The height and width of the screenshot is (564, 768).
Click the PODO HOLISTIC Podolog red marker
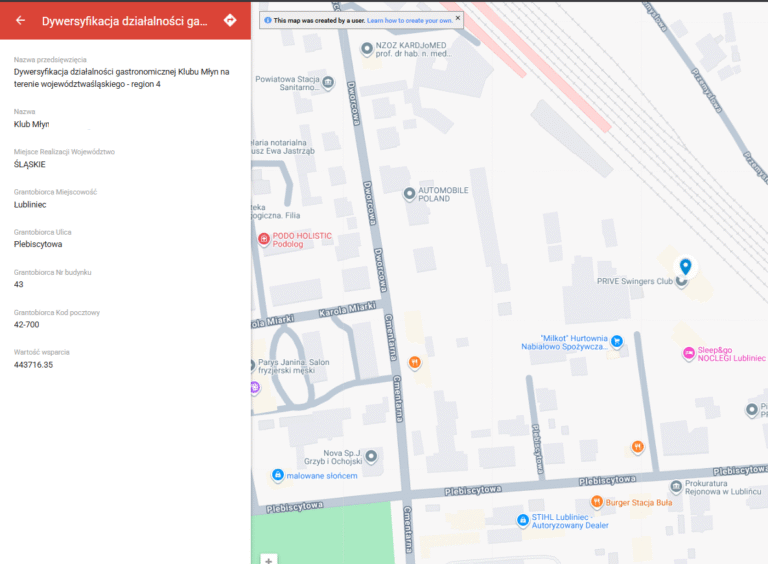point(264,240)
